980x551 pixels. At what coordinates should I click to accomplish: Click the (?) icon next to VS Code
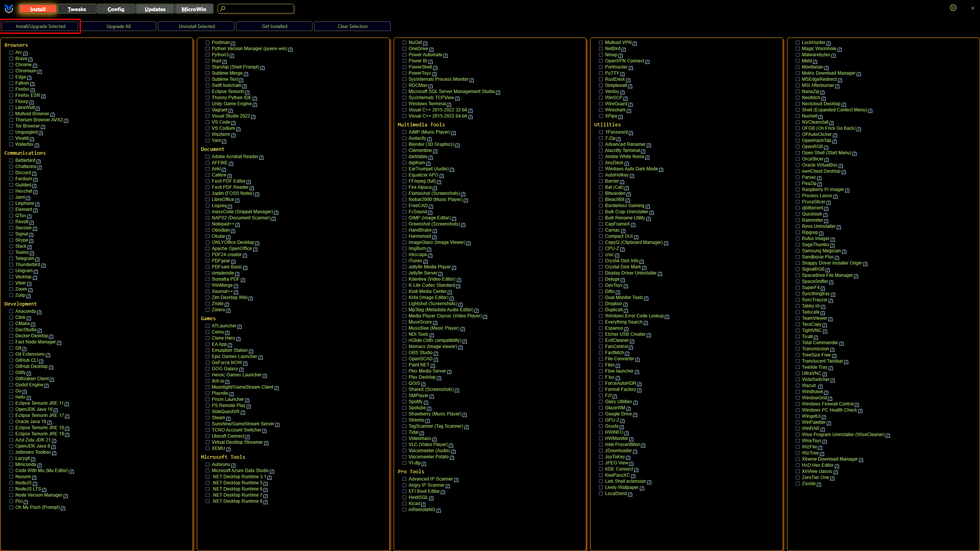tap(233, 123)
